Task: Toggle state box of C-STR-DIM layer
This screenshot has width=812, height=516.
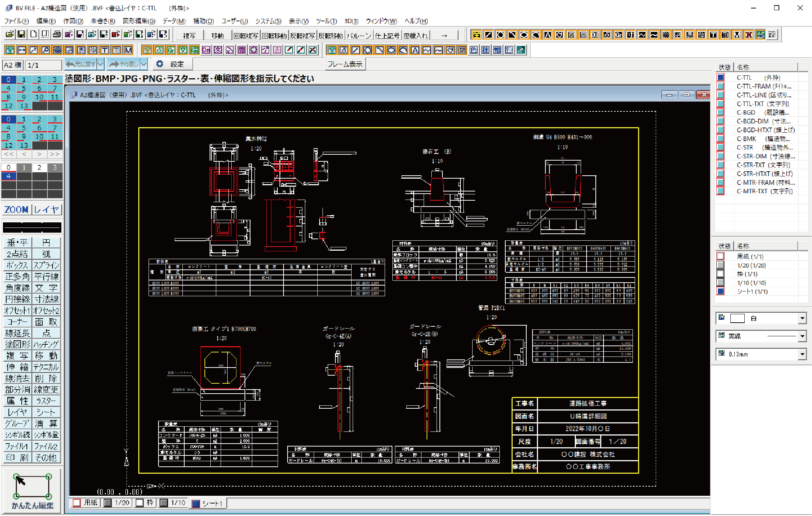Action: pyautogui.click(x=720, y=156)
